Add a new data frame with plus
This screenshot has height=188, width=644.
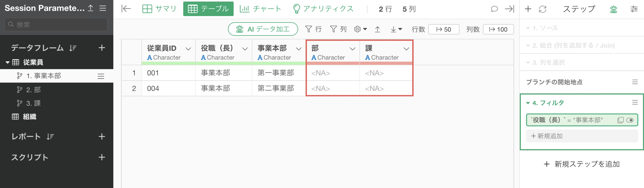pyautogui.click(x=102, y=48)
